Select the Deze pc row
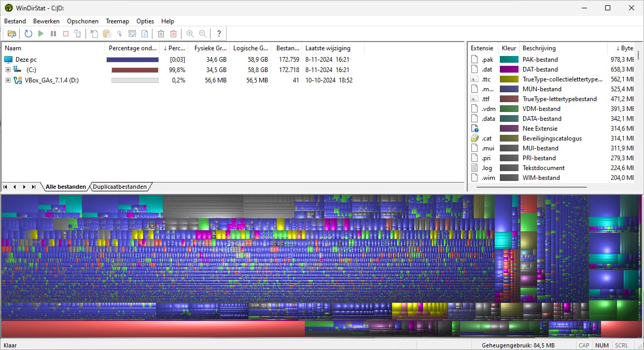This screenshot has width=644, height=350. click(26, 60)
